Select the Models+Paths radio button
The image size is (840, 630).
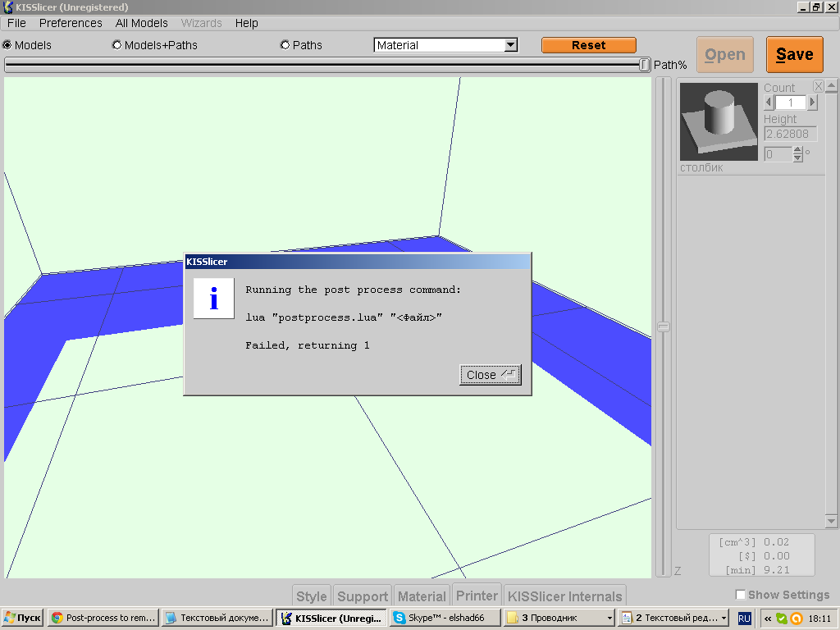click(x=116, y=45)
